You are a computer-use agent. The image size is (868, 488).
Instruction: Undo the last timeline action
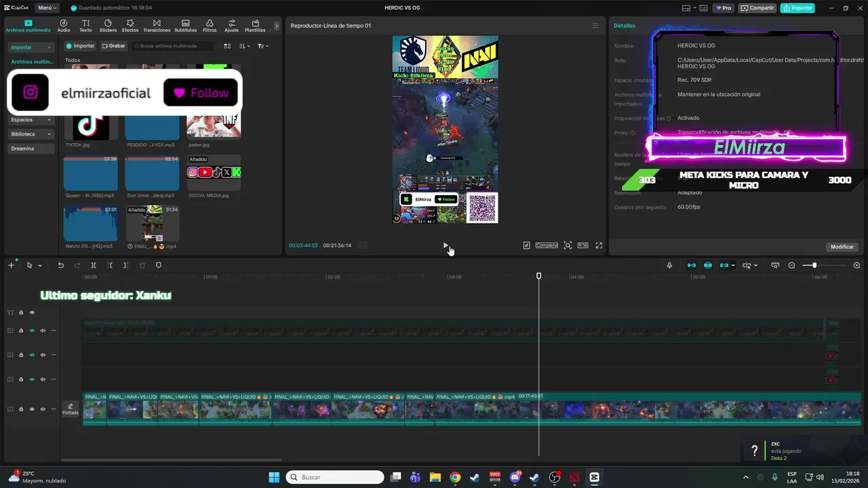60,265
